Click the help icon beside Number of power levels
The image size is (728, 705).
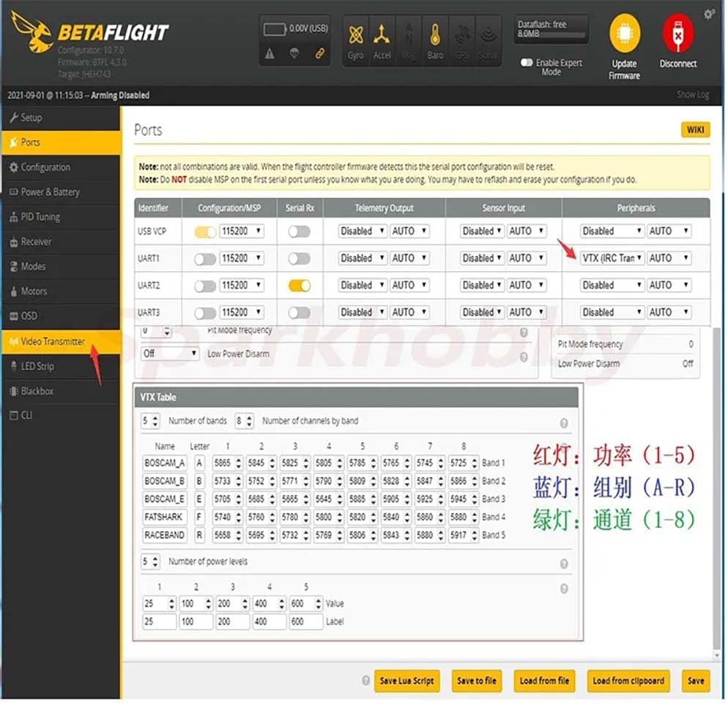point(564,564)
